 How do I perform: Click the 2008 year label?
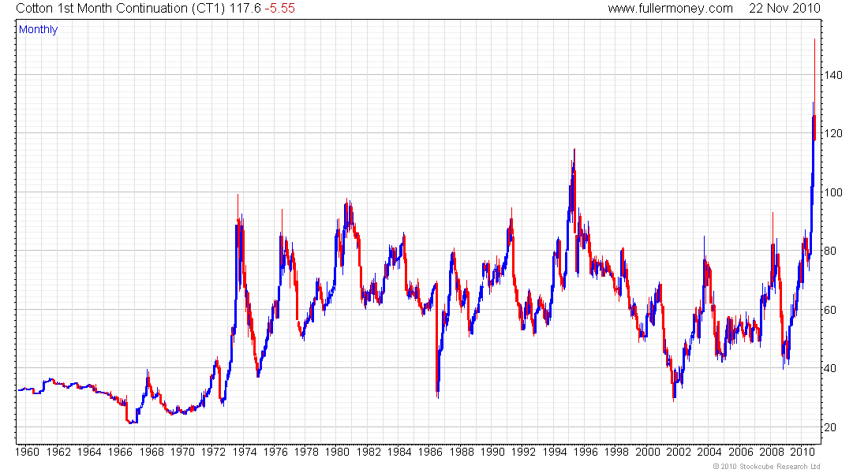771,452
